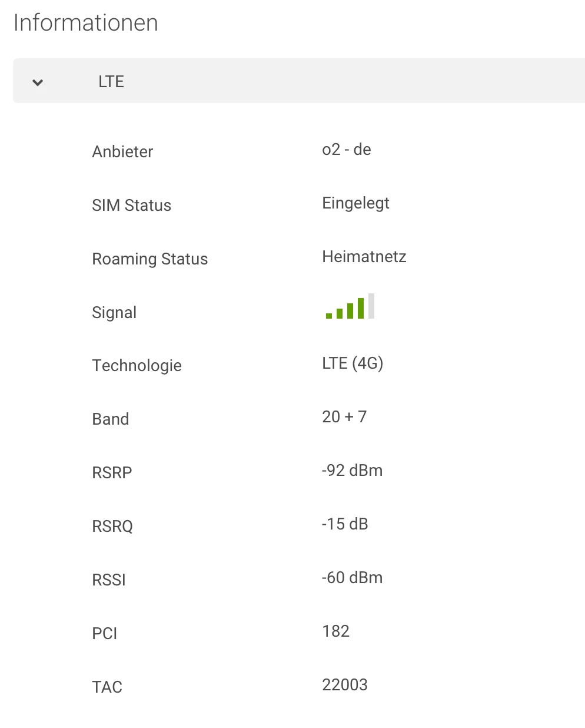
Task: Click the Roaming Status label
Action: tap(149, 259)
